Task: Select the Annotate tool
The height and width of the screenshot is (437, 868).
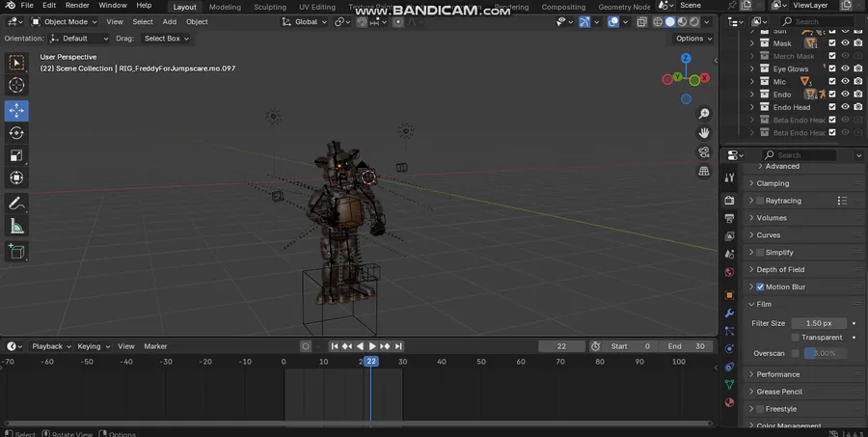Action: (x=16, y=204)
